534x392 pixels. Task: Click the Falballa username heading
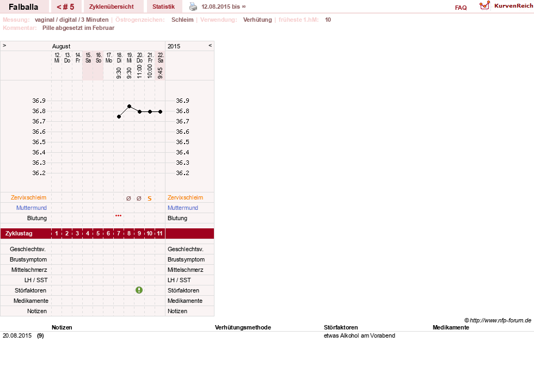(x=23, y=7)
